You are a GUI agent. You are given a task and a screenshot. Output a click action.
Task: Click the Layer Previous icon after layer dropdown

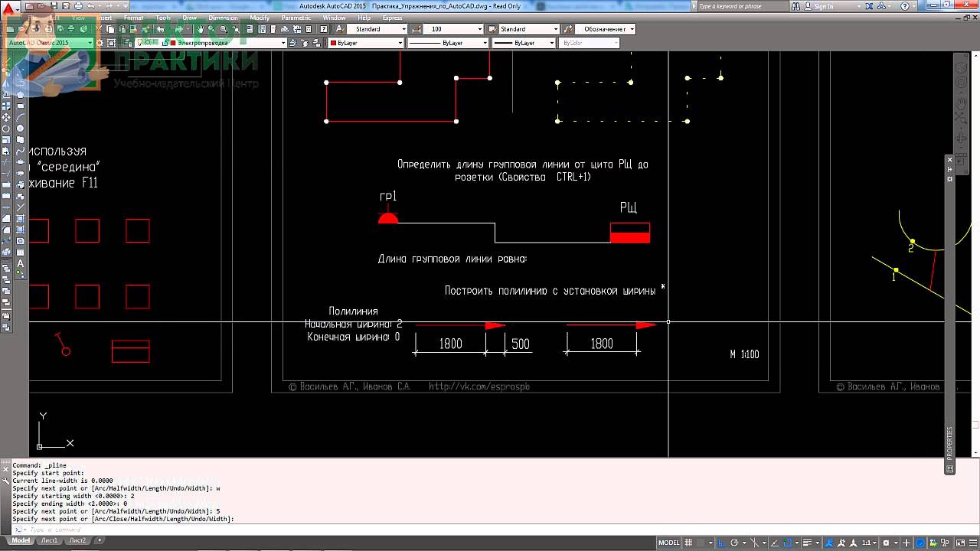[x=304, y=43]
